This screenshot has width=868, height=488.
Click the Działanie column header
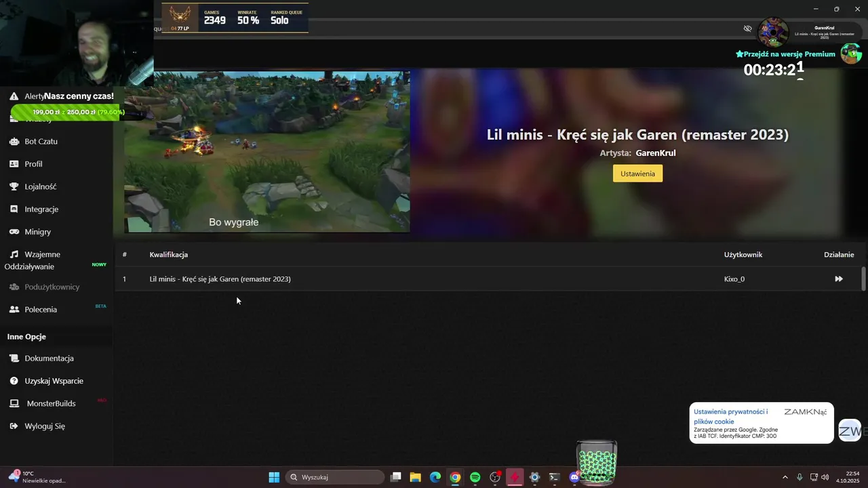pyautogui.click(x=839, y=255)
